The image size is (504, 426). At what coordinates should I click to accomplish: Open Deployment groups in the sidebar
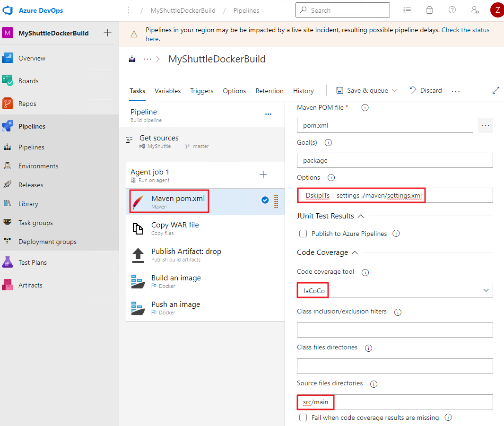(x=47, y=242)
